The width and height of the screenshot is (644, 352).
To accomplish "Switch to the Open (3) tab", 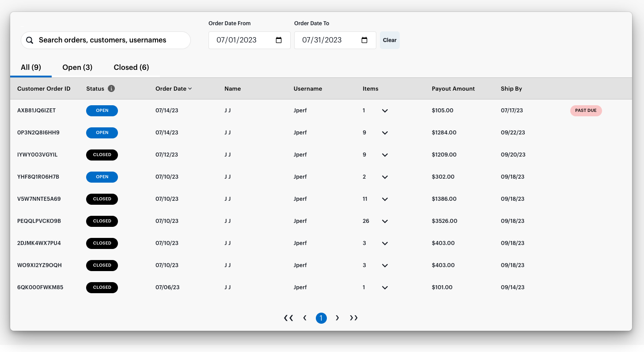I will (77, 67).
